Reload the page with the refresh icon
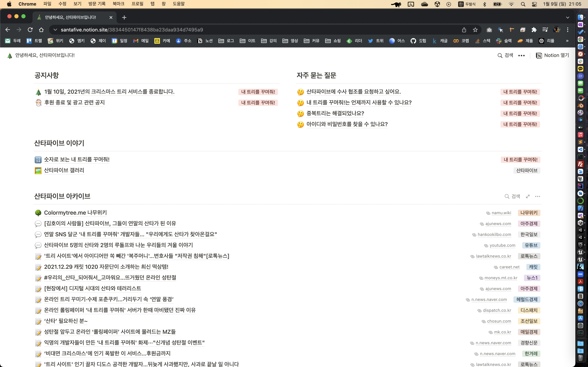The width and height of the screenshot is (588, 367). point(30,30)
